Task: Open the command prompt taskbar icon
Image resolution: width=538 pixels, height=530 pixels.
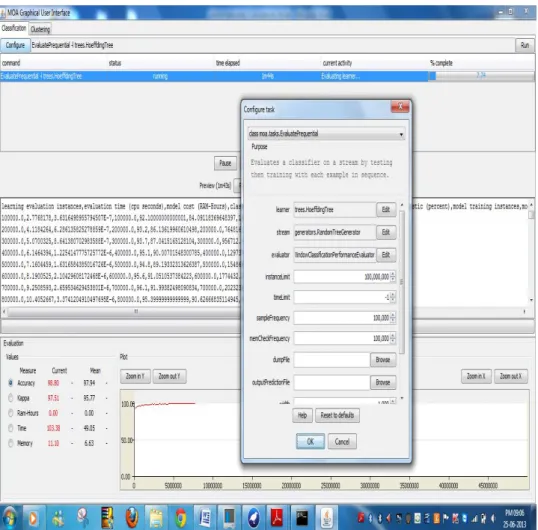Action: point(302,518)
